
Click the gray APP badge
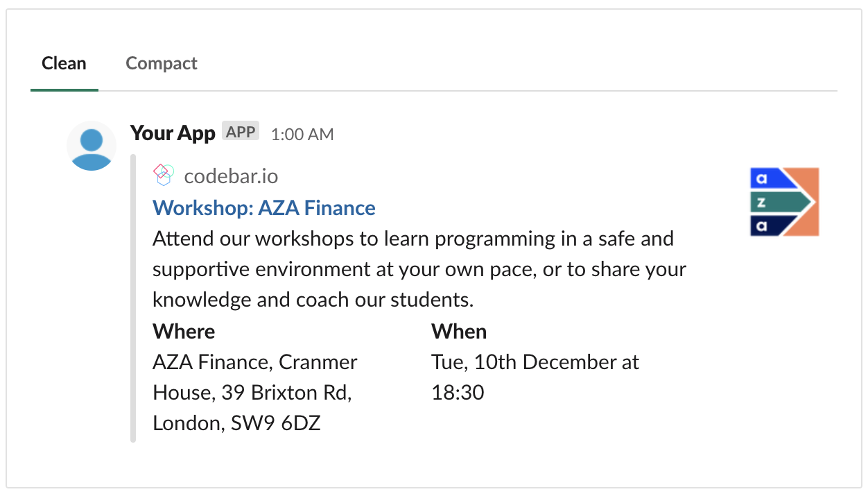pyautogui.click(x=241, y=132)
